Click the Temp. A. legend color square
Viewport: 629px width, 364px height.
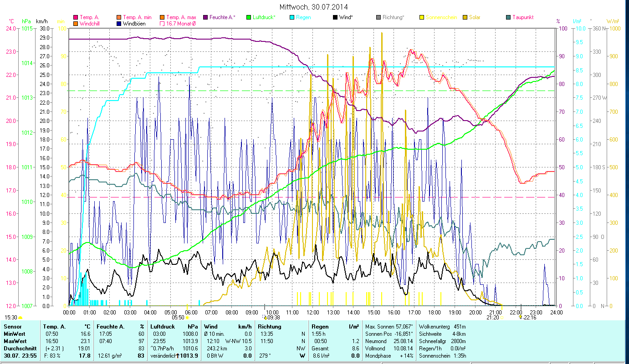[76, 17]
